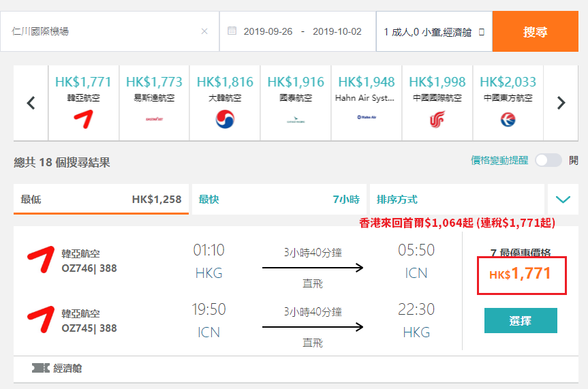Open the 價格變動提醒 link
The image size is (588, 389).
[x=499, y=160]
